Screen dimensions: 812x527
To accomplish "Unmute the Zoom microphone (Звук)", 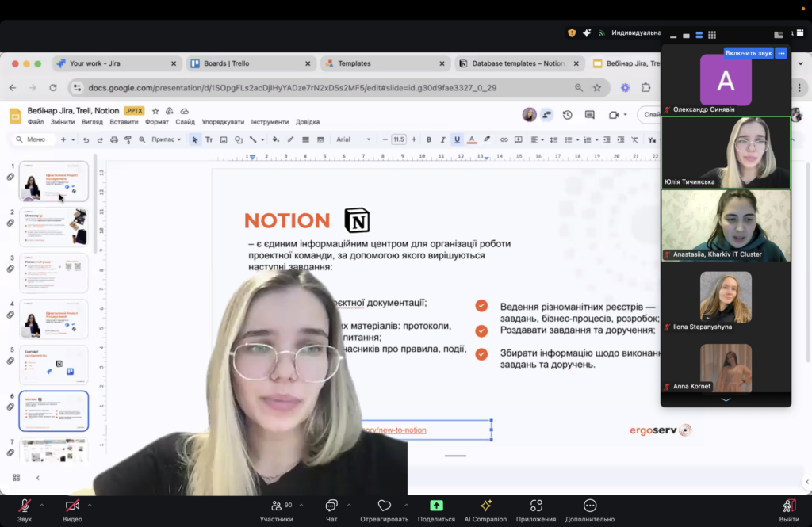I will [25, 510].
